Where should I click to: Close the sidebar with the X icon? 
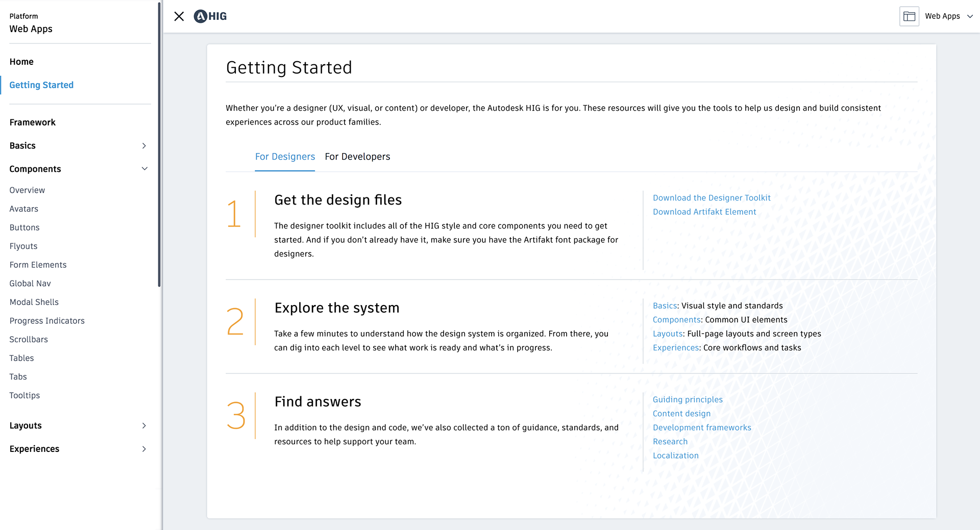179,16
